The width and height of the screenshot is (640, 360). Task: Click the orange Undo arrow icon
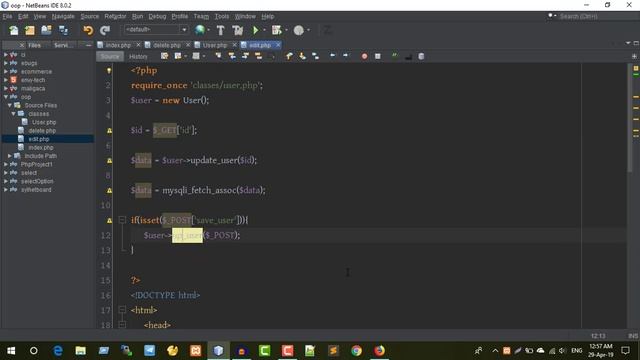88,30
